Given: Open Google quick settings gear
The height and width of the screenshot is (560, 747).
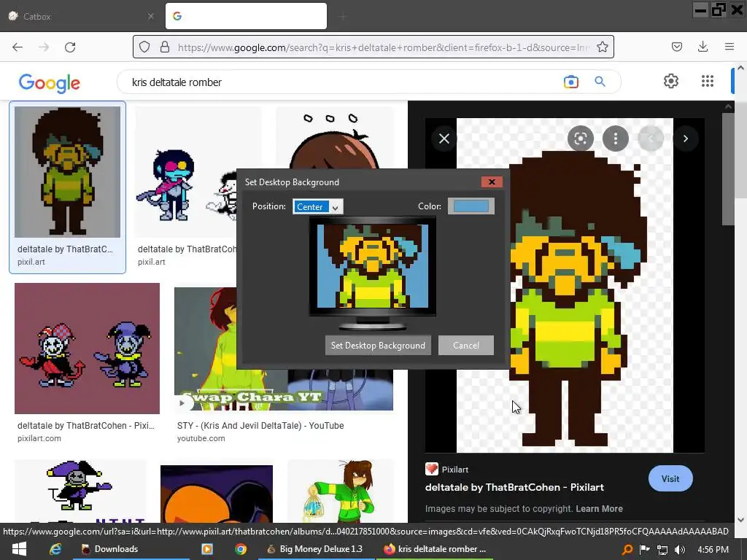Looking at the screenshot, I should (671, 81).
